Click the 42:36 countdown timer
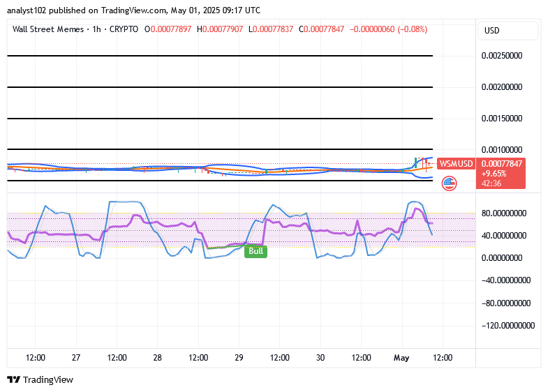Screen dimensions: 548x392 click(491, 183)
